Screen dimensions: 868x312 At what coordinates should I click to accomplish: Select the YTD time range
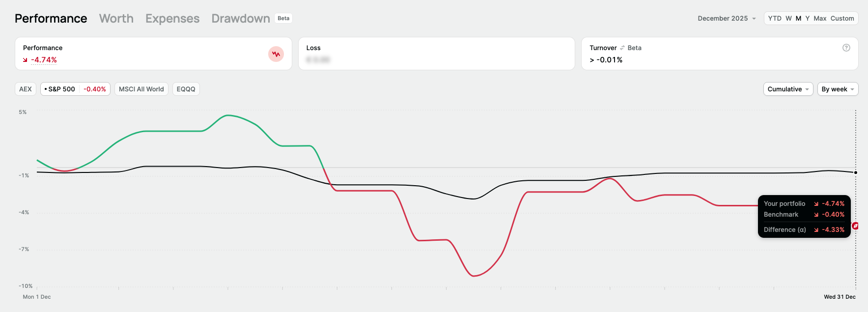(775, 18)
